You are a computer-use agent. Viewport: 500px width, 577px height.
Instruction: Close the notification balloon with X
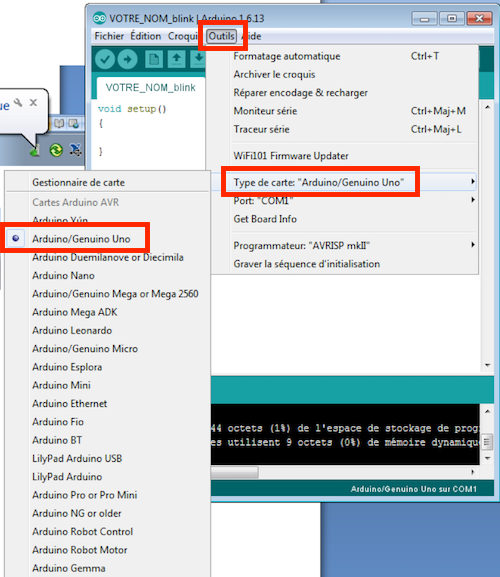coord(33,103)
